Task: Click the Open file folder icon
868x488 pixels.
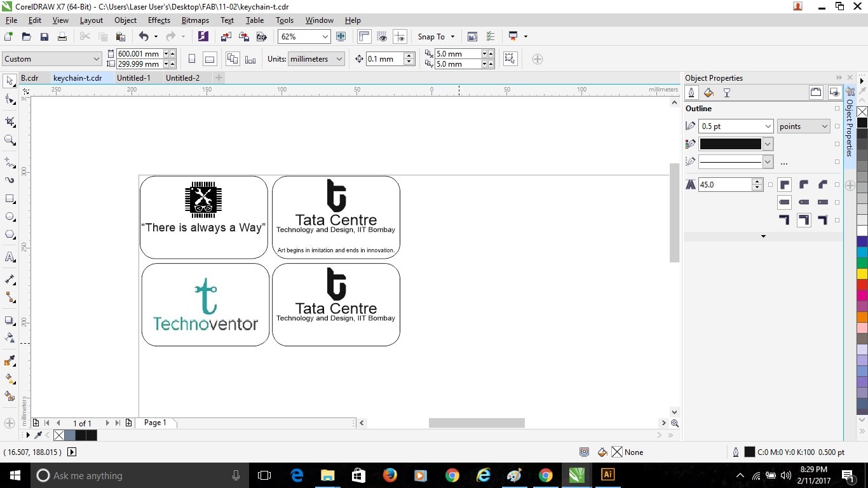Action: [27, 37]
